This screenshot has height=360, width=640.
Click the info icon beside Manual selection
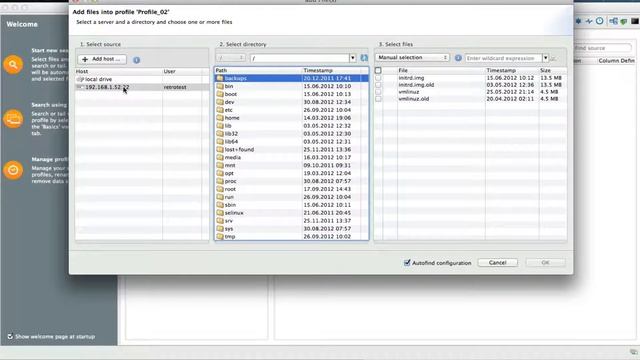[458, 58]
